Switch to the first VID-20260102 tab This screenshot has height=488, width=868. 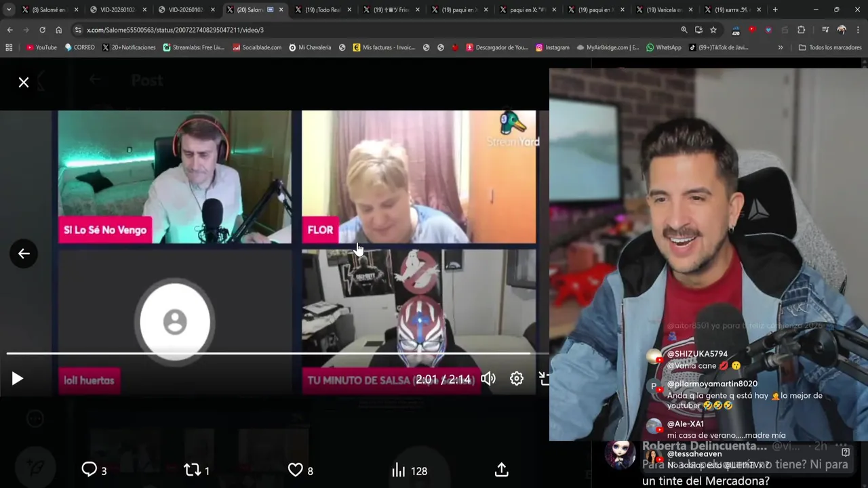click(x=117, y=9)
